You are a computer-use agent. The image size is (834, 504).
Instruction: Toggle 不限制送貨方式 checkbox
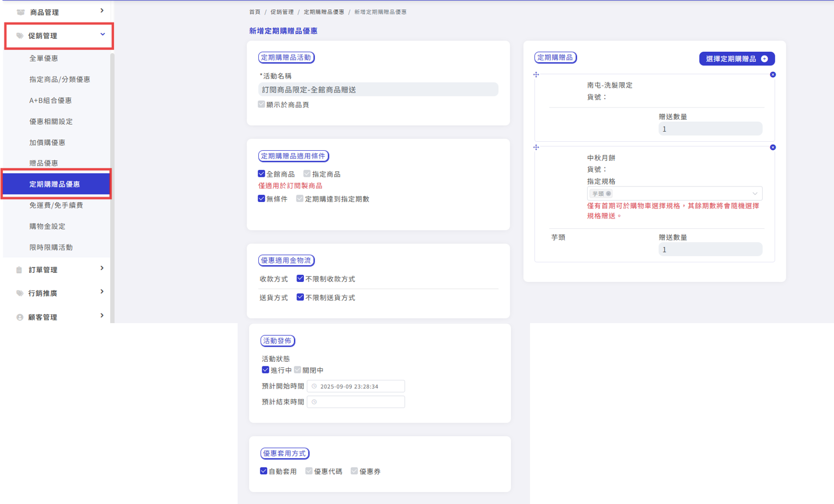point(300,297)
